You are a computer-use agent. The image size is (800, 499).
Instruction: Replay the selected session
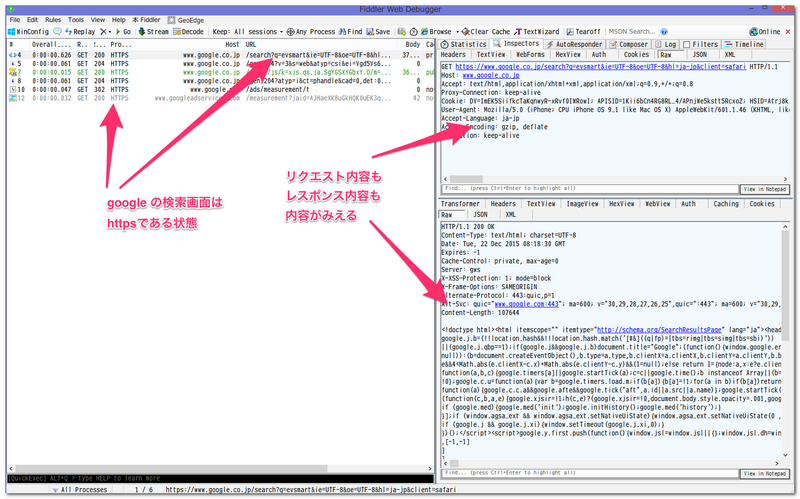(80, 32)
